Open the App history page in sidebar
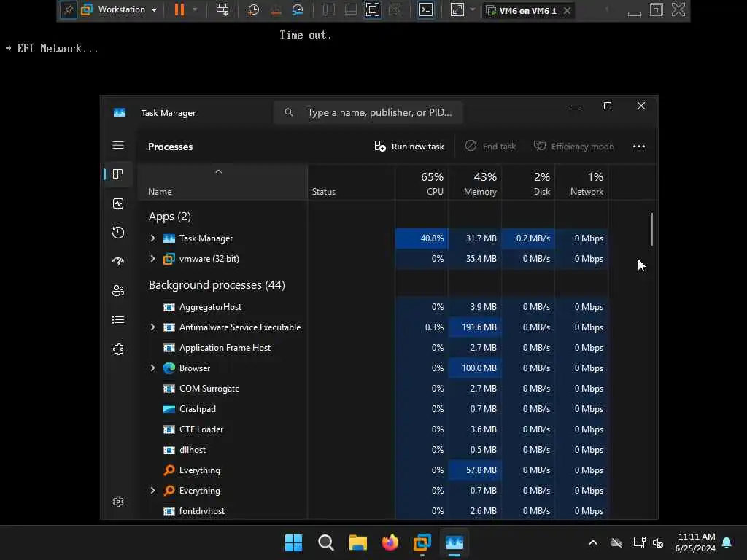 [x=118, y=233]
